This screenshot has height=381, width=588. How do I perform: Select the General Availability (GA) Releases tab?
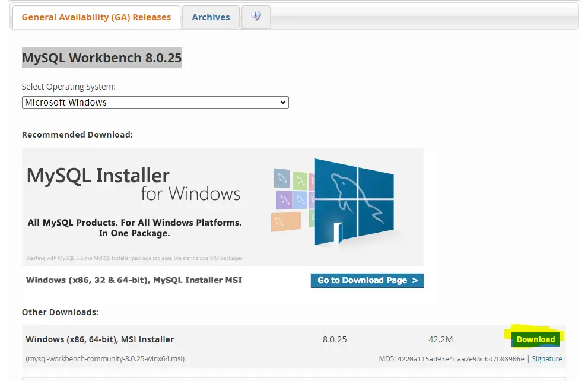(x=96, y=17)
